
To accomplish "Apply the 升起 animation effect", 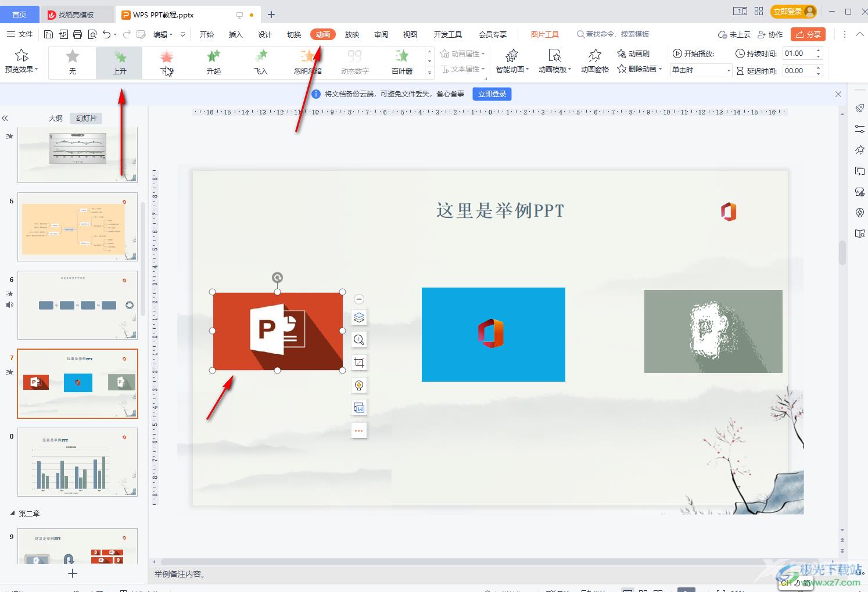I will point(214,62).
